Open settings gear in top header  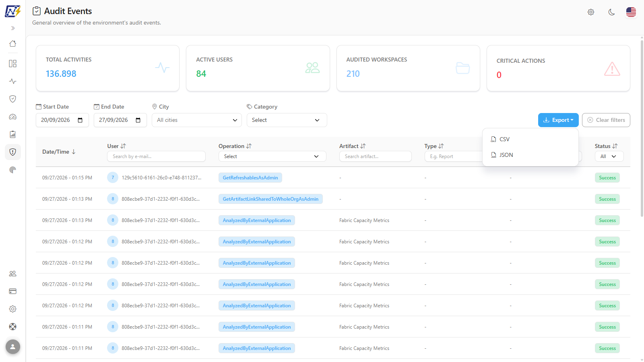[591, 12]
